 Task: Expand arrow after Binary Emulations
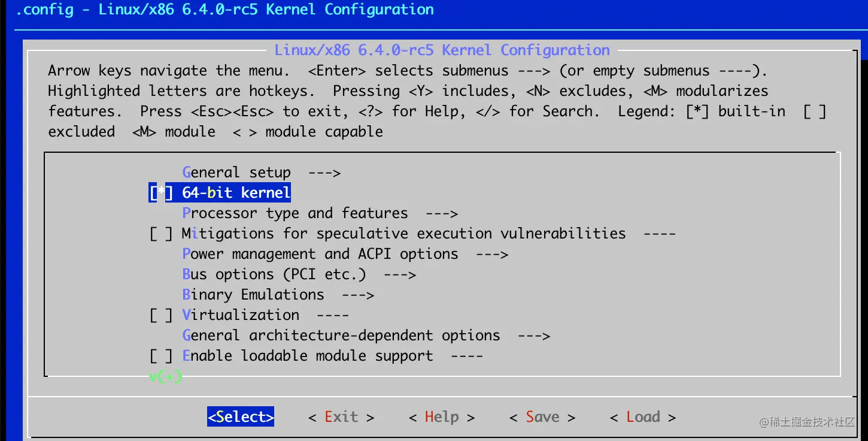point(357,295)
